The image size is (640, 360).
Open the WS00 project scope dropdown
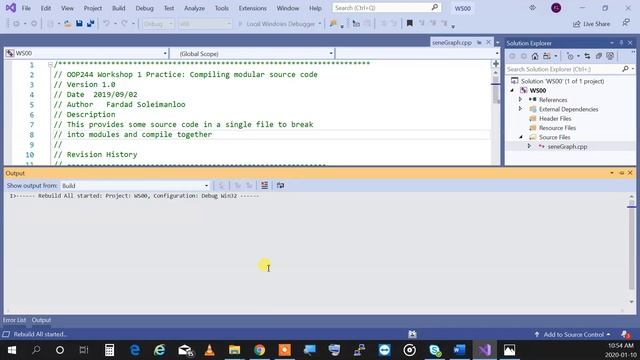click(x=86, y=53)
